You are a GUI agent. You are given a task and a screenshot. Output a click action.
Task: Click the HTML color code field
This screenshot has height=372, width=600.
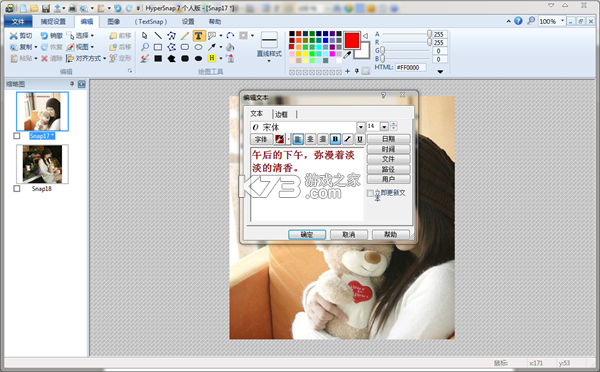point(410,68)
